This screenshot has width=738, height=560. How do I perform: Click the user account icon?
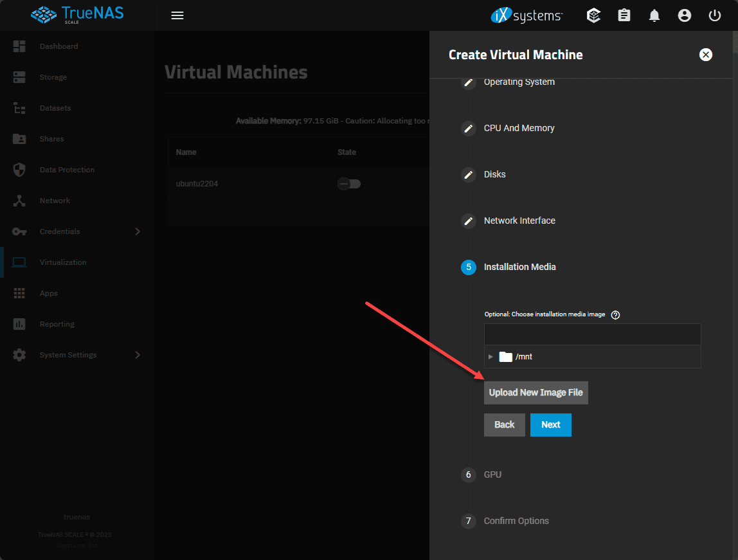click(685, 15)
